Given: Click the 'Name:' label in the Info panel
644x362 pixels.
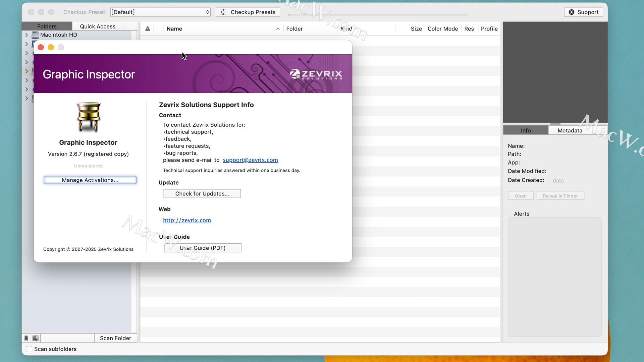Looking at the screenshot, I should pyautogui.click(x=516, y=146).
